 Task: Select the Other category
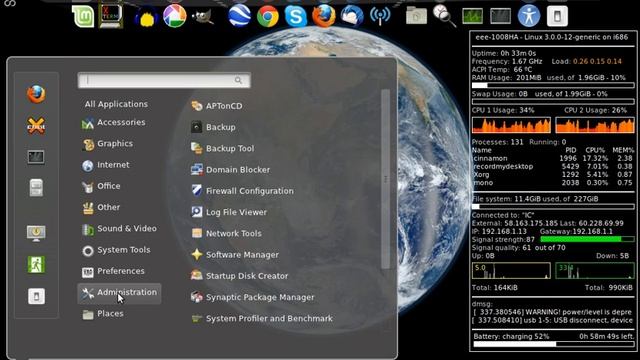click(x=101, y=207)
